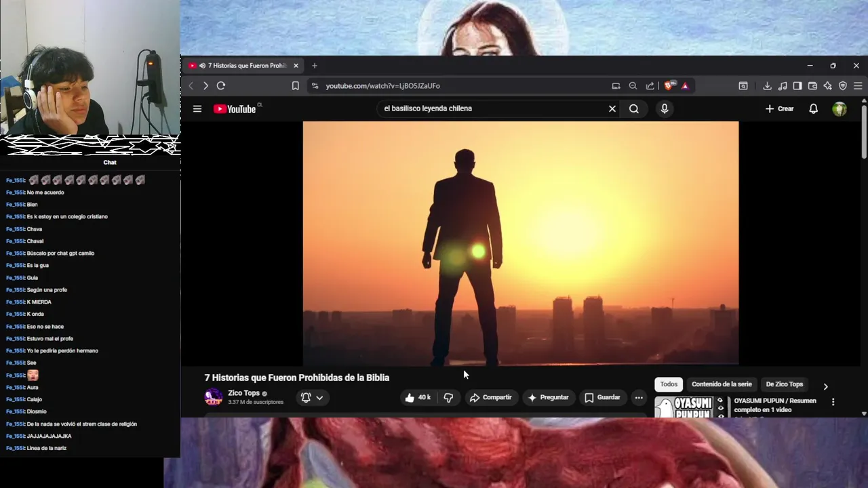Click the install/cast screen icon in address bar
The width and height of the screenshot is (868, 488).
pos(616,86)
